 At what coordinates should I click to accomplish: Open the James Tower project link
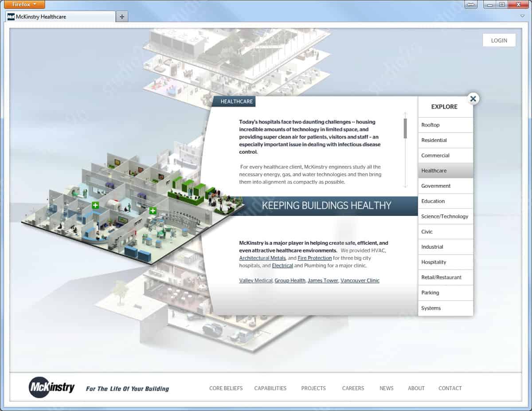pos(323,281)
